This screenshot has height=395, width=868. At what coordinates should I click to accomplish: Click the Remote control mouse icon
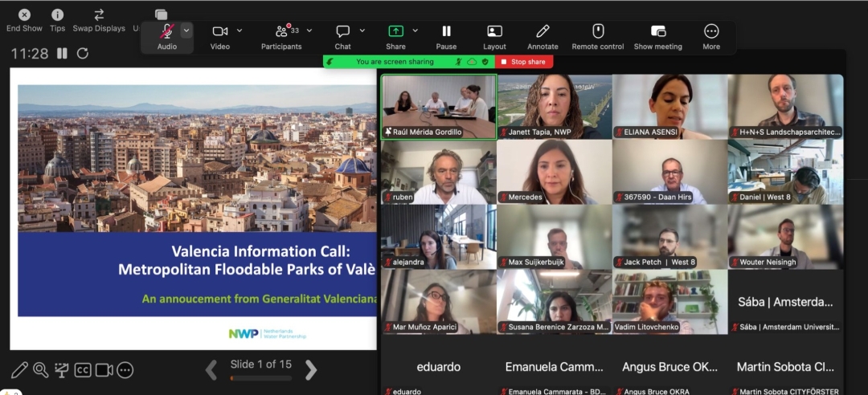[598, 31]
